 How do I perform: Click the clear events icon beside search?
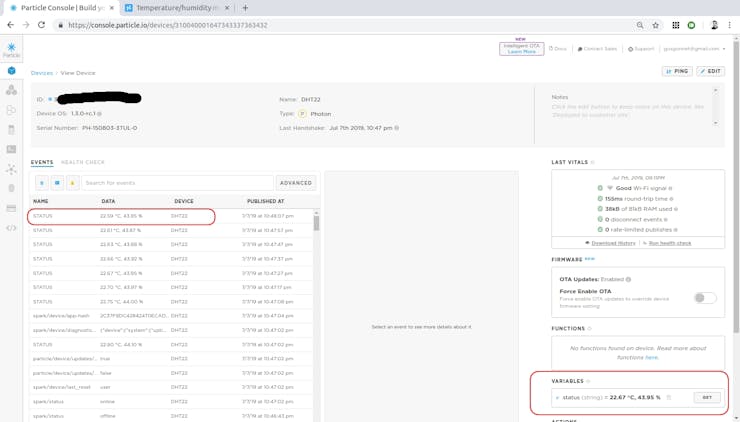[57, 183]
